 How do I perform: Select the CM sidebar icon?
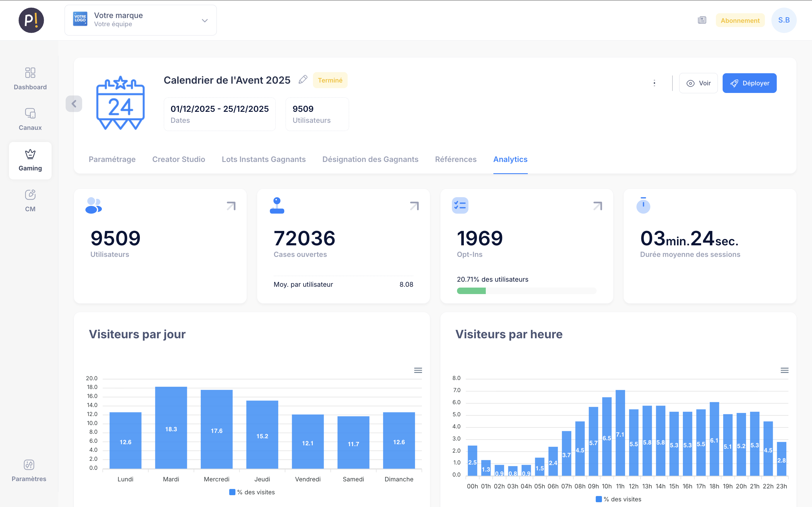pyautogui.click(x=30, y=200)
